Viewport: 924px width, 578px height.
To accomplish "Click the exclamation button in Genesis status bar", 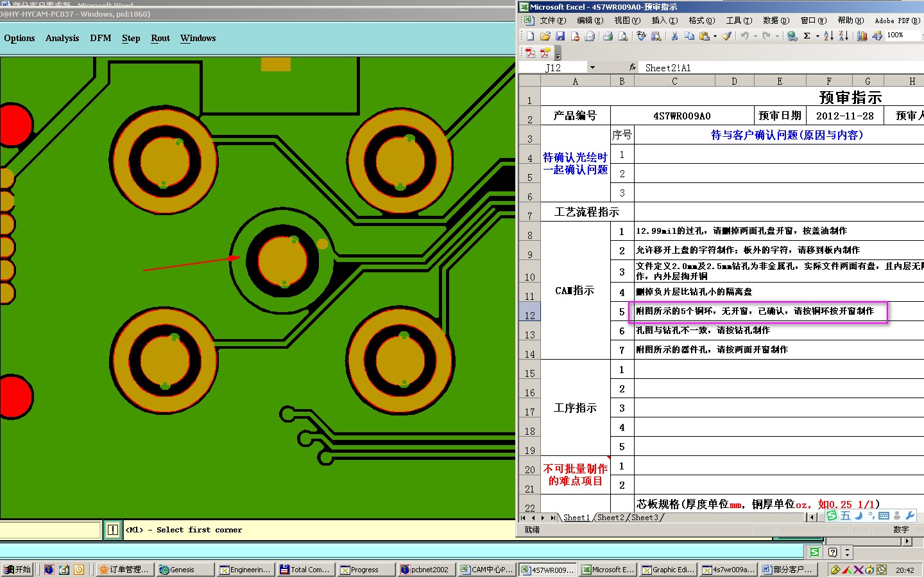I will click(113, 530).
